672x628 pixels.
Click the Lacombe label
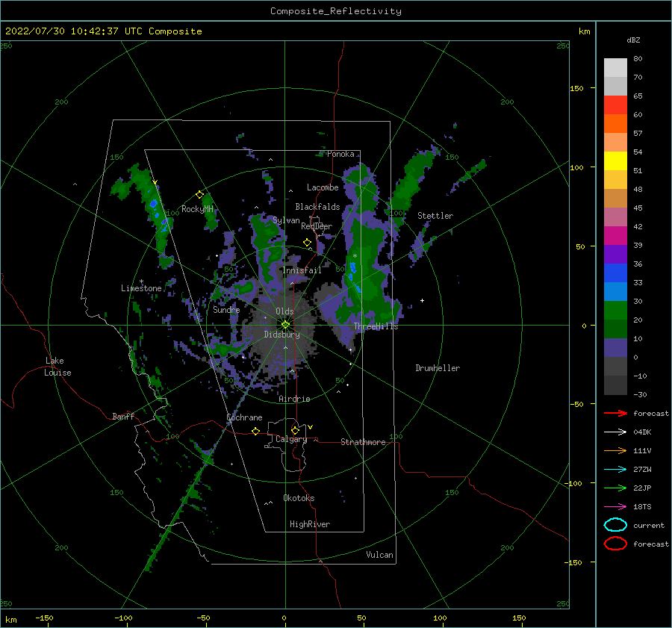tap(323, 187)
